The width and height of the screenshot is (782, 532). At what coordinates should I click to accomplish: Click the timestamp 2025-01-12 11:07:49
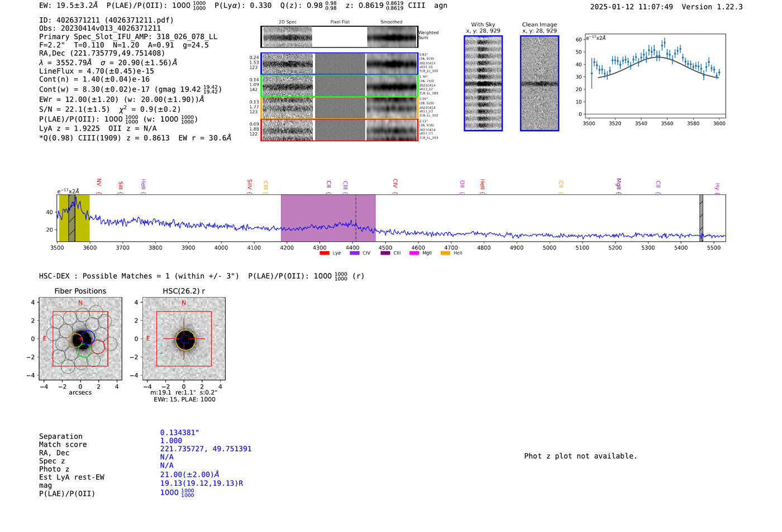(x=632, y=7)
